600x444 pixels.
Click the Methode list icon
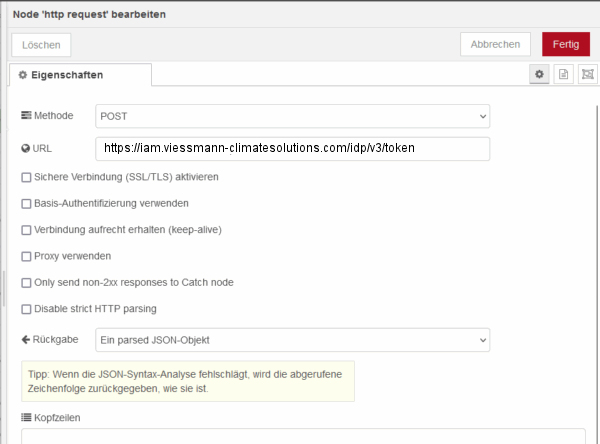tap(26, 115)
